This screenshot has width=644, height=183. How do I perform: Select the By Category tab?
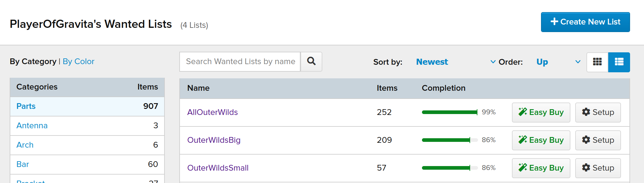(33, 61)
